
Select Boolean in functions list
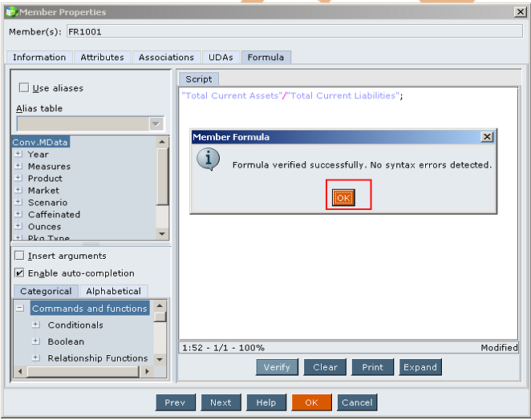coord(66,341)
